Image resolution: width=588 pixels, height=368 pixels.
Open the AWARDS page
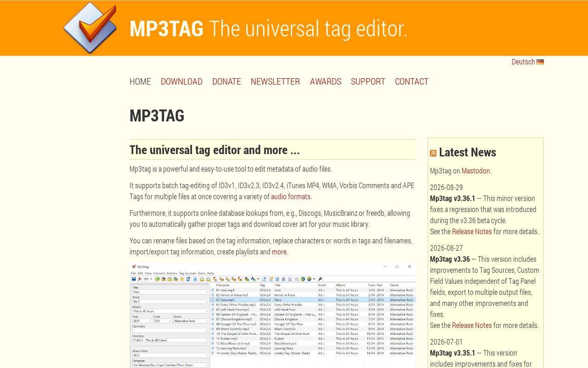(326, 81)
